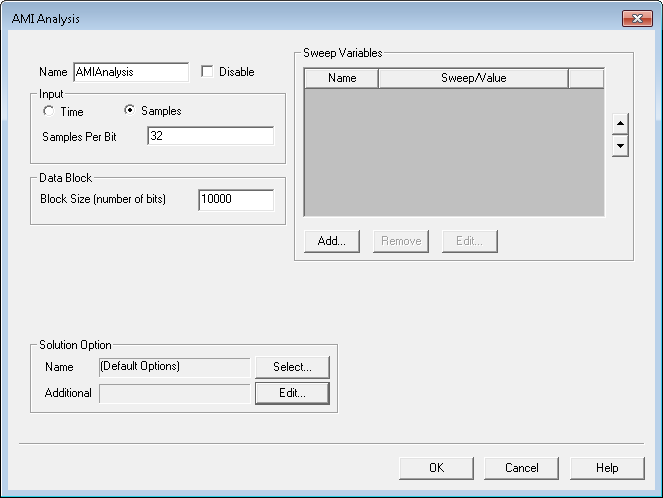The width and height of the screenshot is (663, 498).
Task: Click the Remove sweep variable button
Action: point(401,241)
